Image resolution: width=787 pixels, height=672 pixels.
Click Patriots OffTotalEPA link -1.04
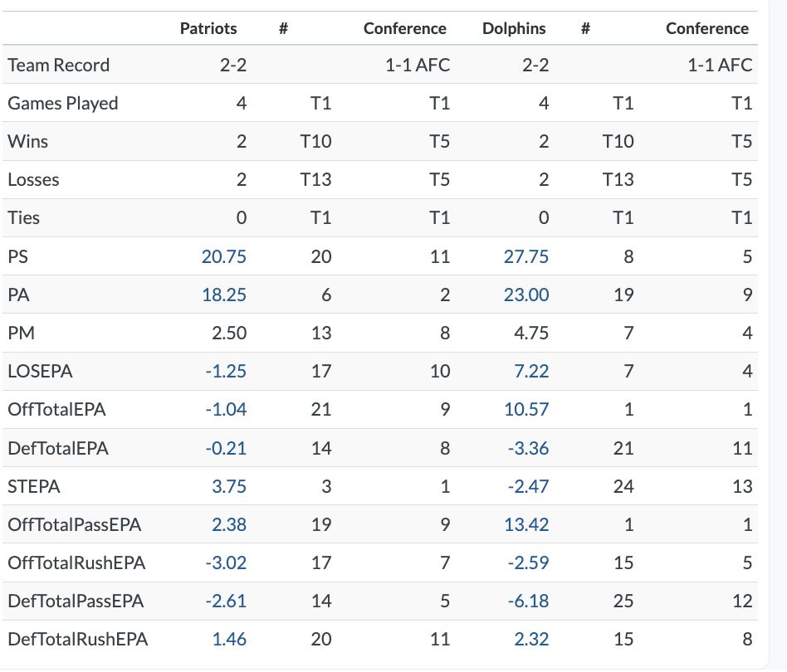click(226, 409)
